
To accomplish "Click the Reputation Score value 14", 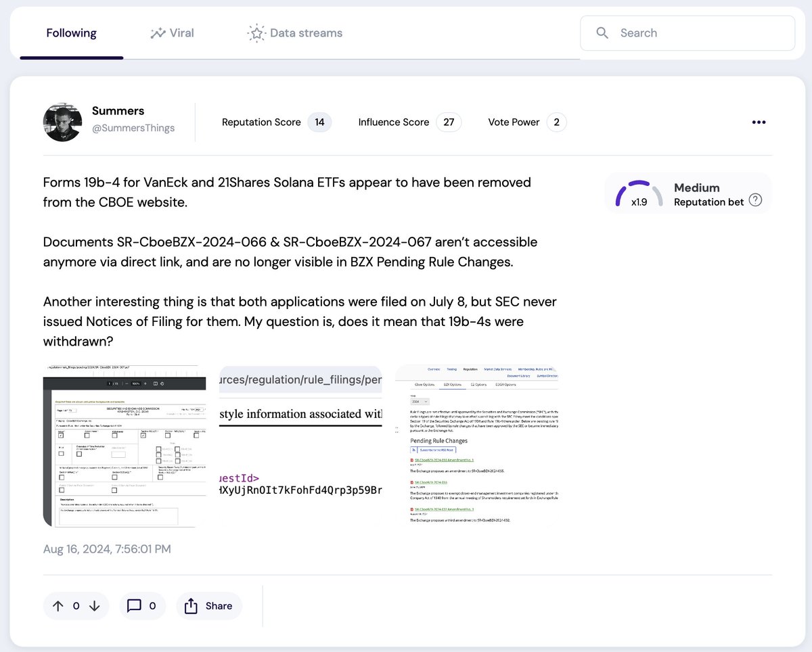I will tap(319, 122).
